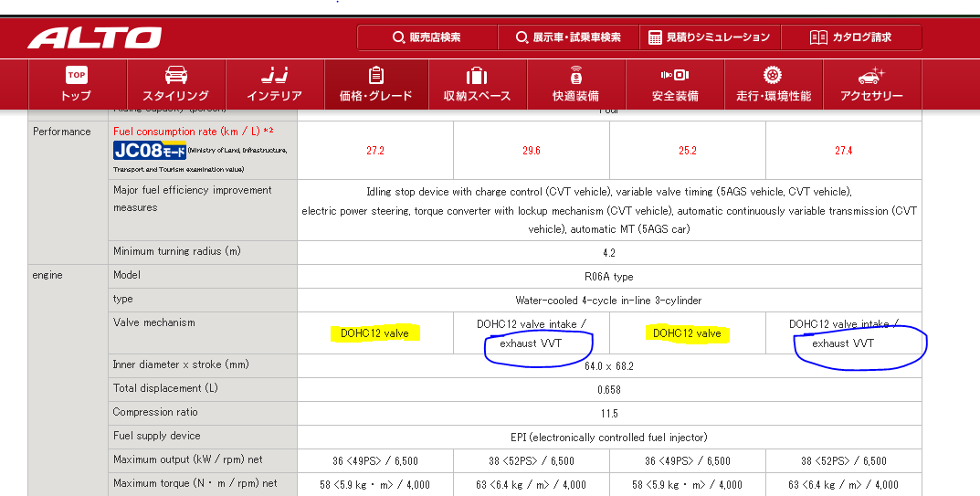Select the 価格・グレード tab

(x=376, y=84)
